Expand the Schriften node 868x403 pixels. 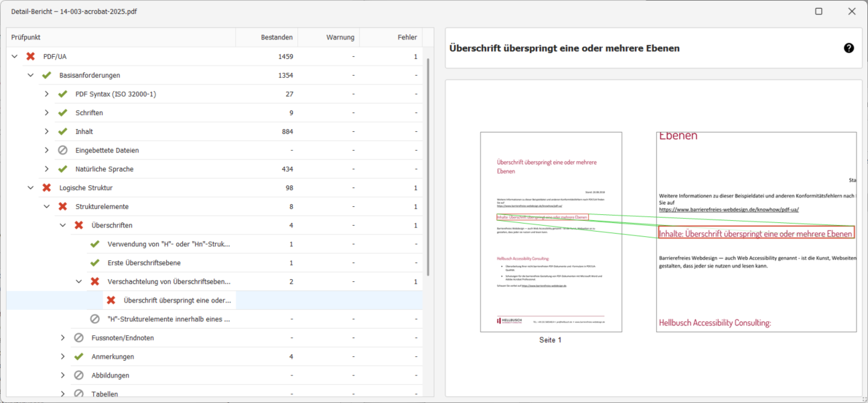46,112
